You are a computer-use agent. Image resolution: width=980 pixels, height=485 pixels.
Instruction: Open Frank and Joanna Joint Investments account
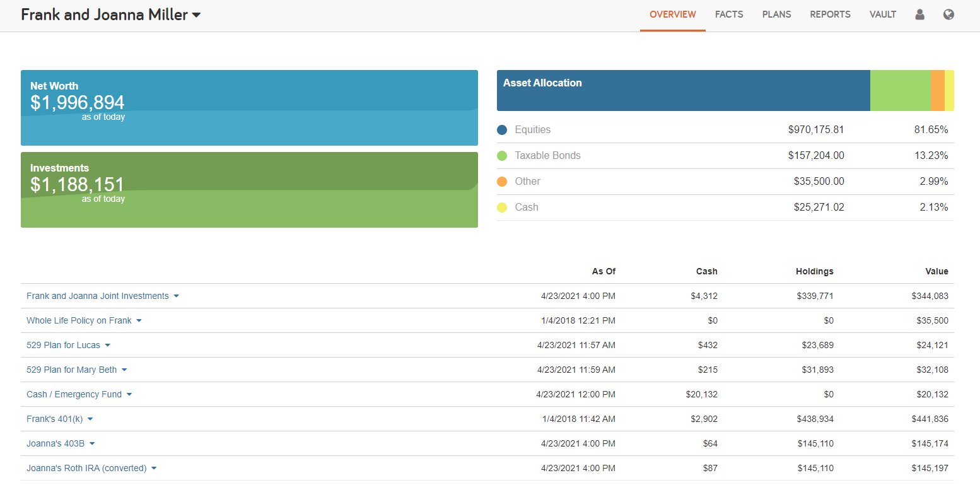point(97,295)
